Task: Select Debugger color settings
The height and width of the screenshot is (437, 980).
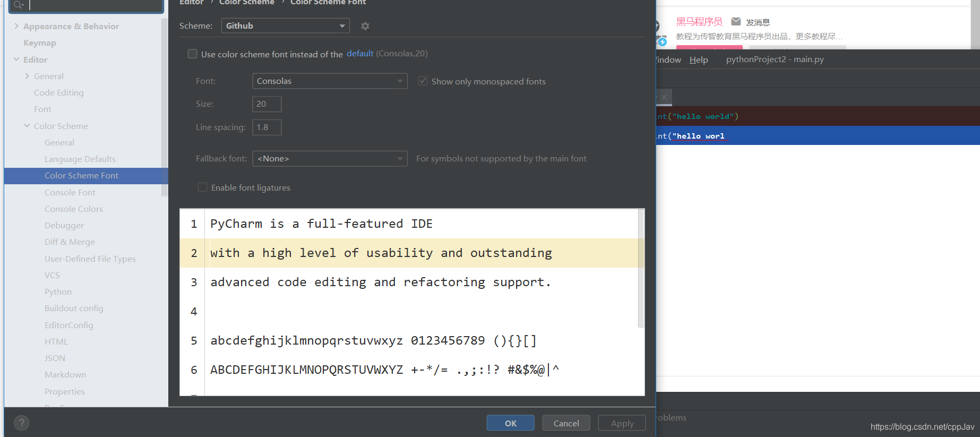Action: (64, 225)
